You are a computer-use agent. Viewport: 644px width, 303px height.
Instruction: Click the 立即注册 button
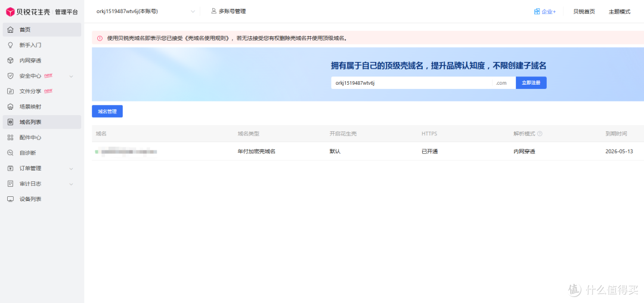531,83
